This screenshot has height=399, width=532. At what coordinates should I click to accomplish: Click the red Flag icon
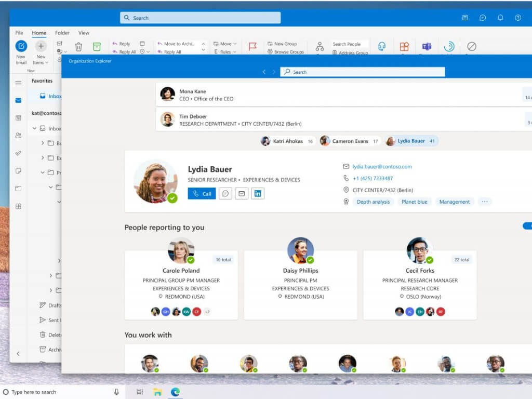click(x=252, y=47)
